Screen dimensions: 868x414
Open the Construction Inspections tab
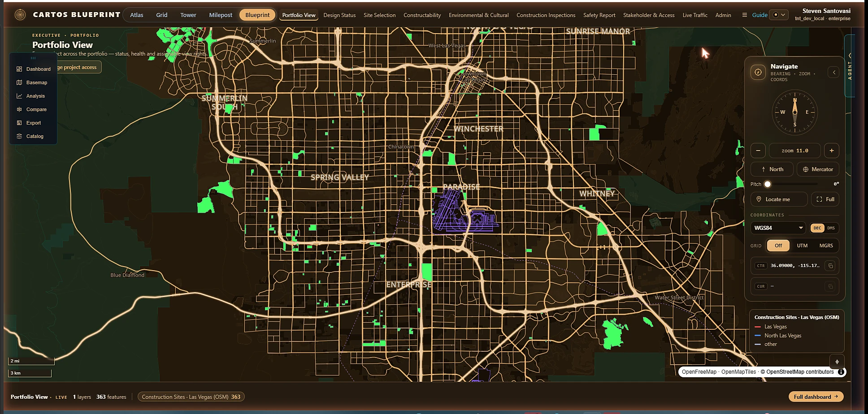point(546,15)
